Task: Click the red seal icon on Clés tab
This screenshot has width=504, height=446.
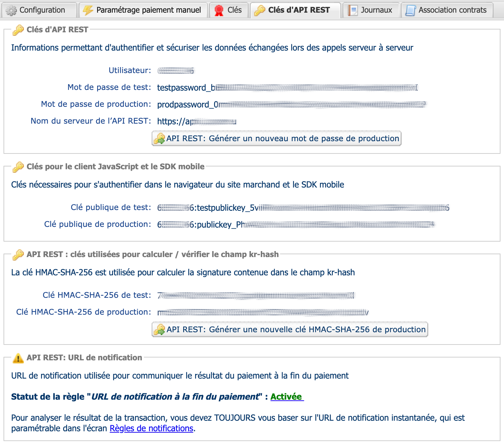Action: click(x=219, y=11)
